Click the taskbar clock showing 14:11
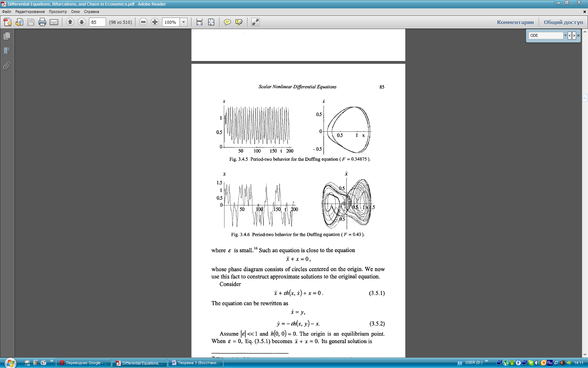 (579, 363)
